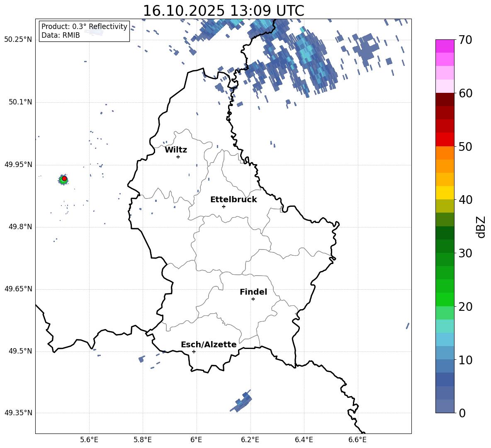The image size is (491, 448).
Task: Click the cross marker below Wiltz
Action: coord(178,157)
